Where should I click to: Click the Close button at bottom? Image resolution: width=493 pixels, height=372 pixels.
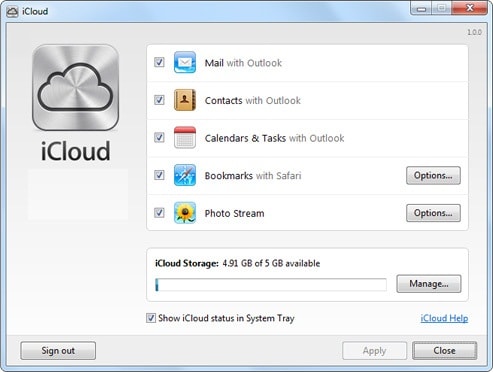point(445,351)
